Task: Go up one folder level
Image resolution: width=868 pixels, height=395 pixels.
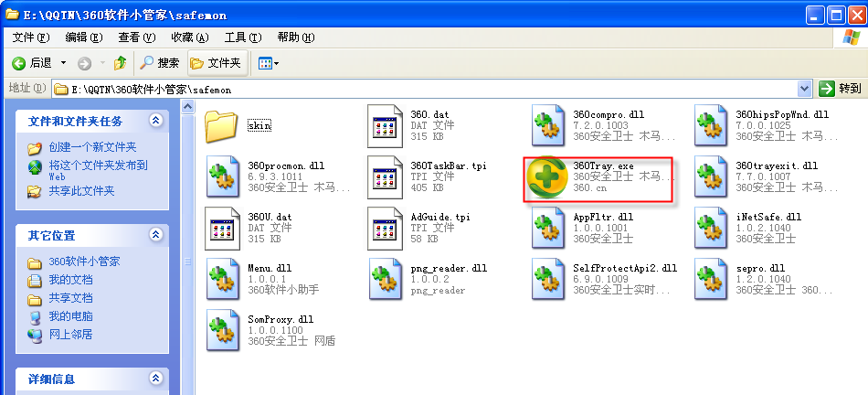Action: [x=120, y=63]
